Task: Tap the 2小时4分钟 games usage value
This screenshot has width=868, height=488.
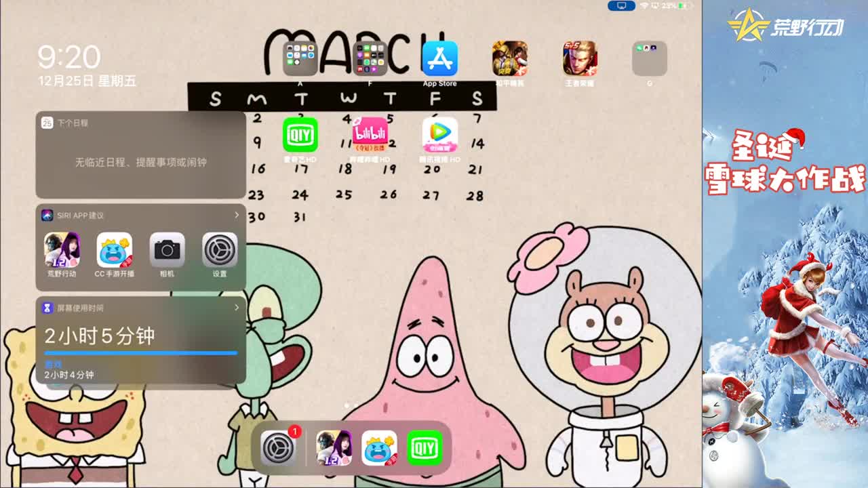Action: [x=69, y=375]
